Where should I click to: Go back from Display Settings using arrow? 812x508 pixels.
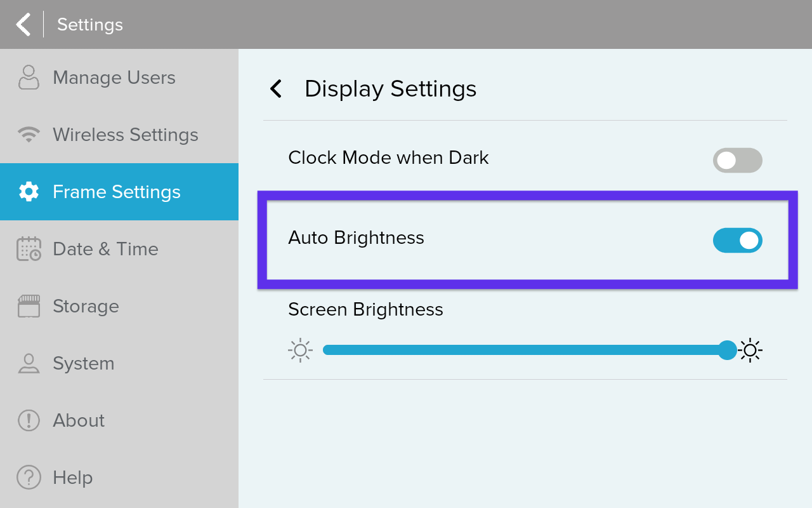pyautogui.click(x=276, y=89)
